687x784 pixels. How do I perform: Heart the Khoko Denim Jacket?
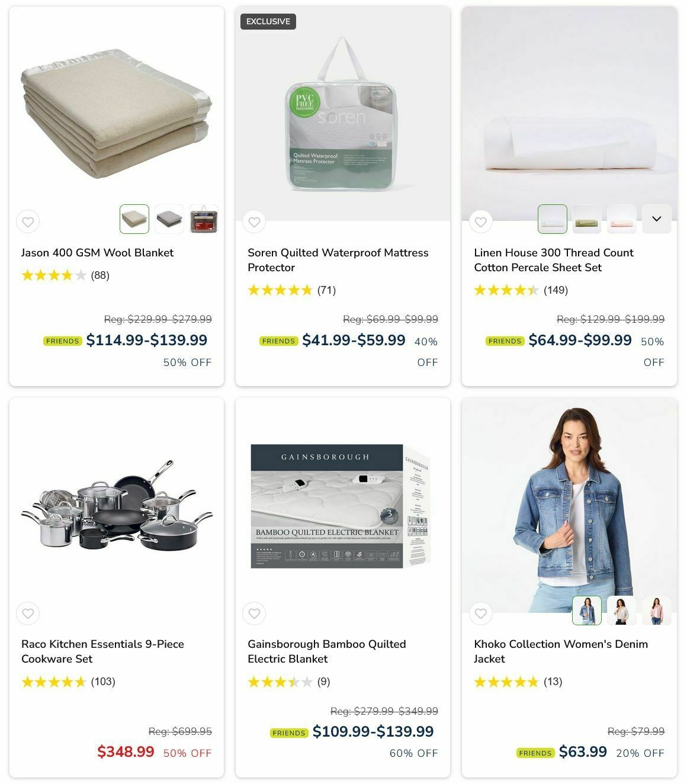(x=480, y=613)
